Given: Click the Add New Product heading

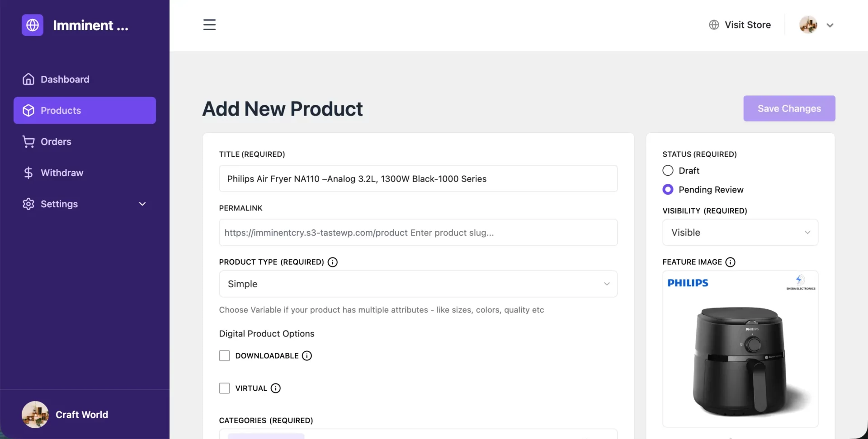Looking at the screenshot, I should 283,109.
